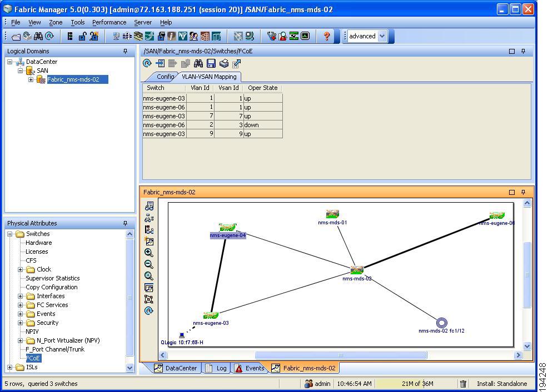Pin the Fabric_nms-mds-02 map pane
Viewport: 548px width, 392px height.
coord(523,192)
